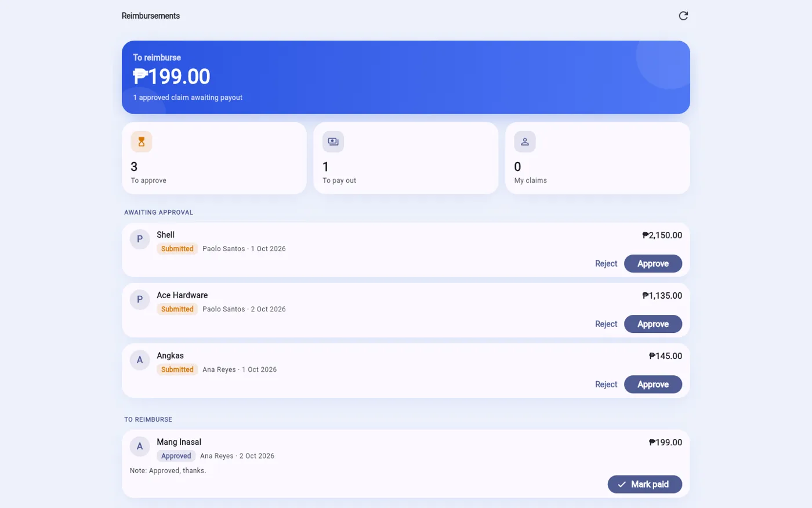Click the Ace Hardware claim title
This screenshot has height=508, width=812.
[182, 295]
